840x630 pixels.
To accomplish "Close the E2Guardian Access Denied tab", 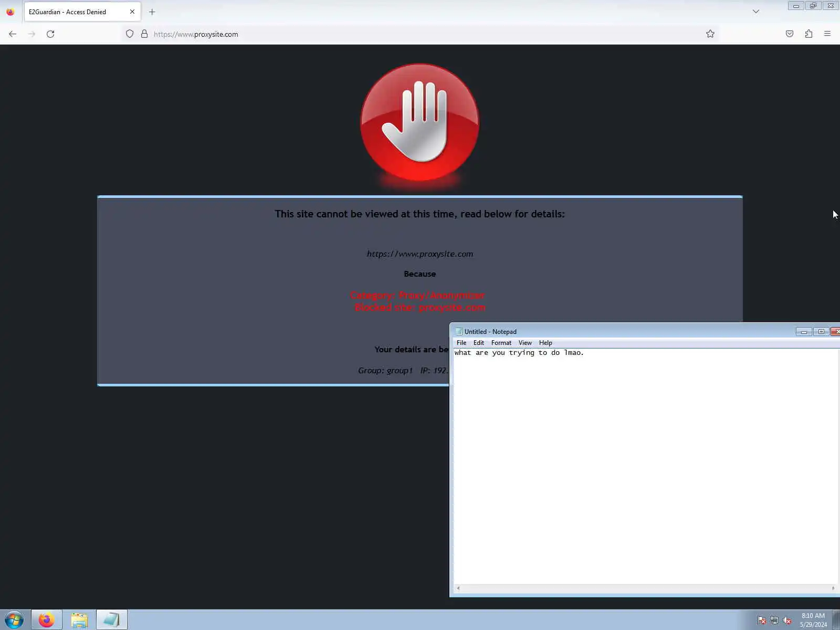I will click(x=132, y=12).
